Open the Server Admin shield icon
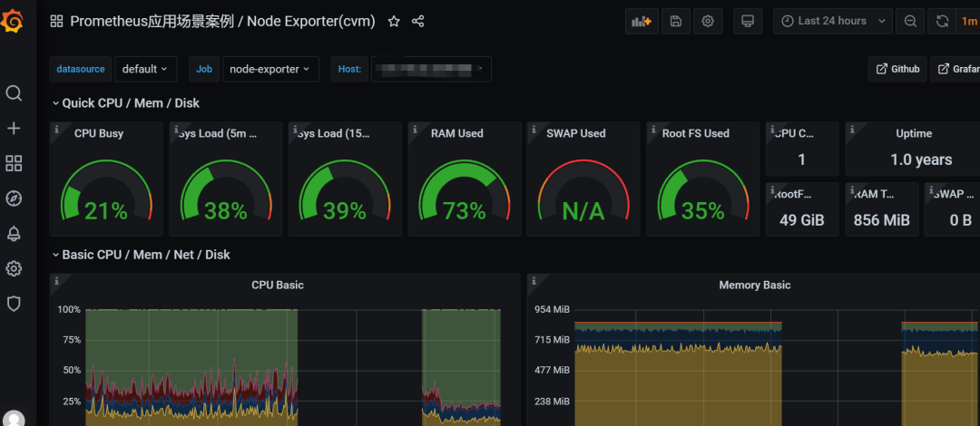Screen dimensions: 980x426 14,304
